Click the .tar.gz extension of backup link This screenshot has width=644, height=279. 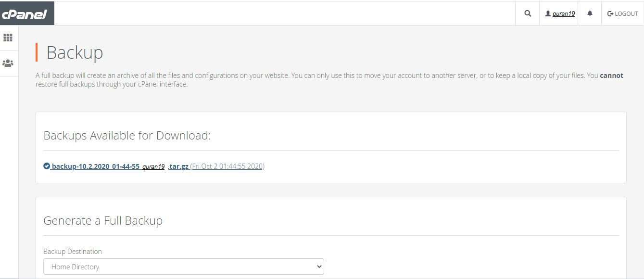point(178,166)
